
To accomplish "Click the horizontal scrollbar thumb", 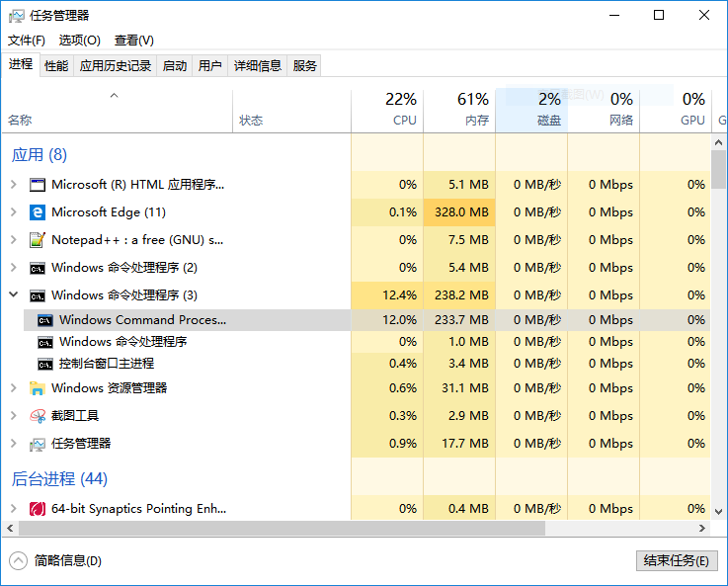I will pyautogui.click(x=282, y=528).
